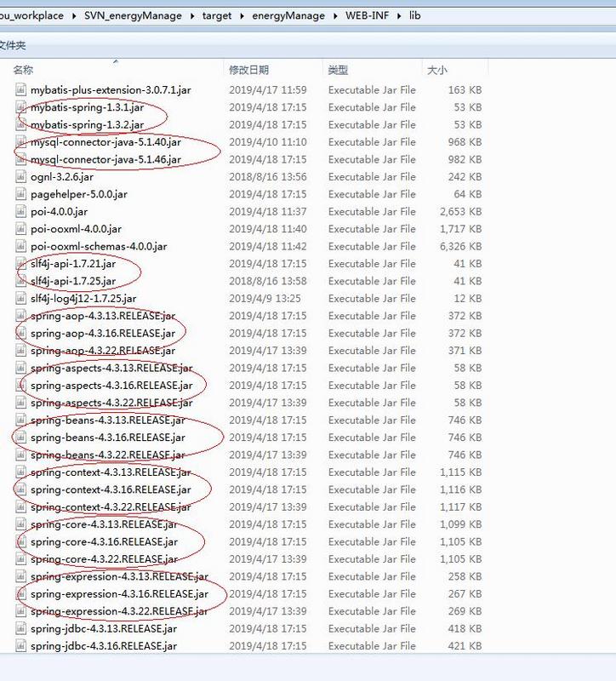This screenshot has width=616, height=681.
Task: Expand the arrow before SVN_energyManage in address bar
Action: pyautogui.click(x=74, y=16)
